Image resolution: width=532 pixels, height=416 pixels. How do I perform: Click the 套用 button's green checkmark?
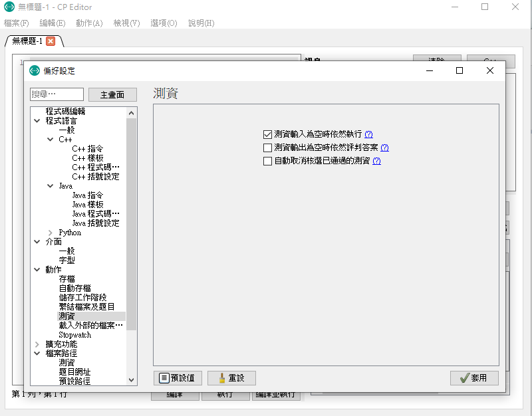coord(463,377)
